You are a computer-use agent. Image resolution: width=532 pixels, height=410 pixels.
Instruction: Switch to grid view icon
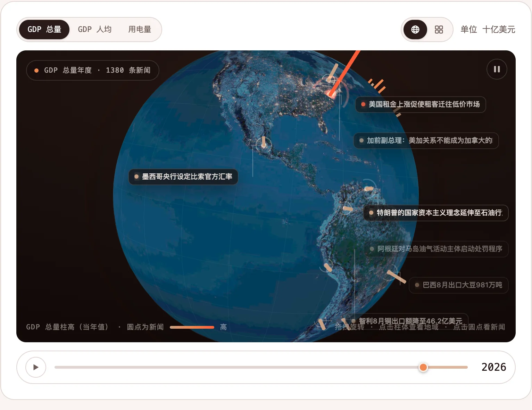(x=439, y=30)
